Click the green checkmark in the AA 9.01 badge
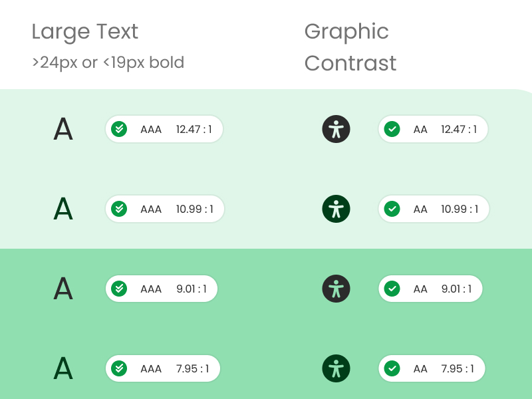532x399 pixels. [392, 289]
